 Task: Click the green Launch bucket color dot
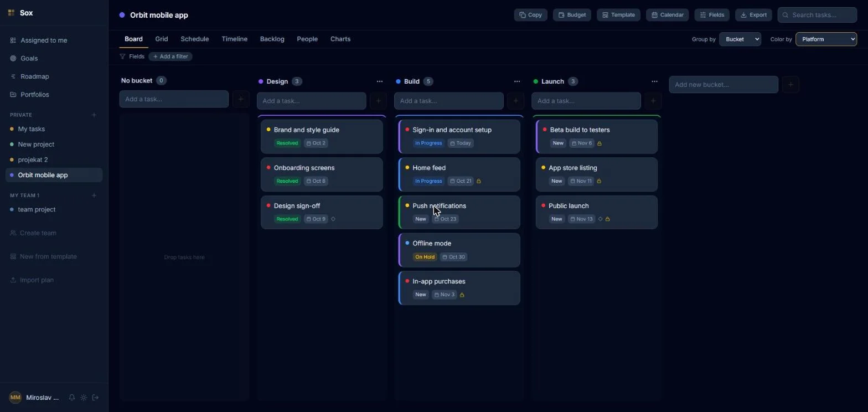pyautogui.click(x=536, y=81)
